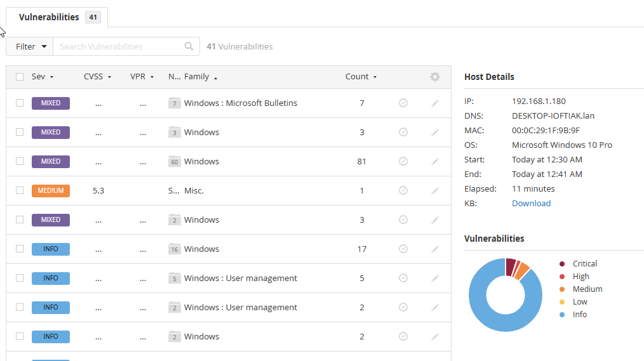Click the 5.3 CVSS score value
644x361 pixels.
tap(98, 191)
